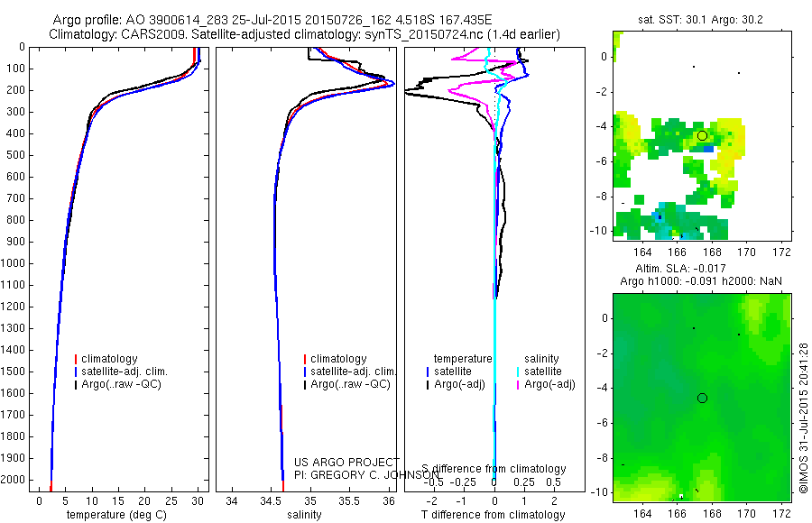Image resolution: width=812 pixels, height=523 pixels.
Task: Click the 'PI: GREGORY C. JOHNSON' text
Action: coord(366,475)
